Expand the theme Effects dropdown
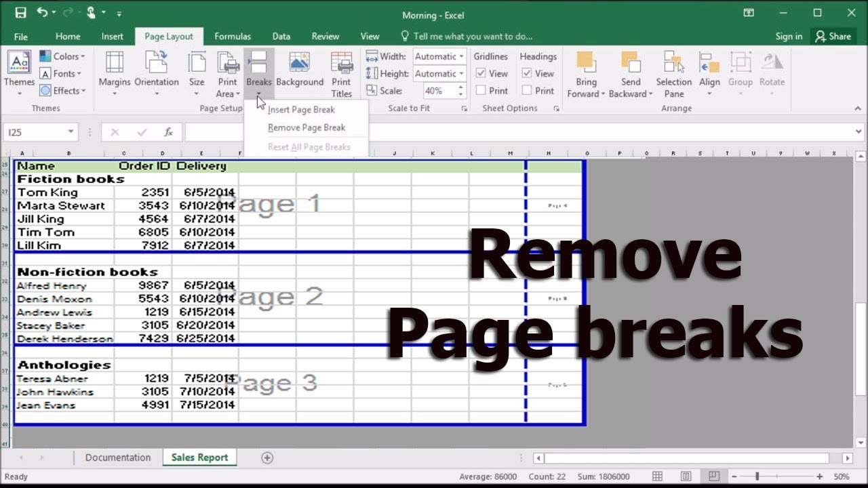Screen dimensions: 868x488 point(62,90)
